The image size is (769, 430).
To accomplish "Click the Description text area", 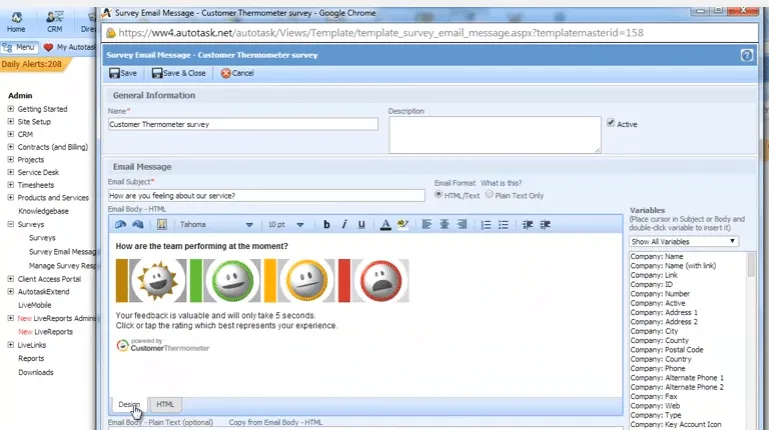I will [495, 135].
